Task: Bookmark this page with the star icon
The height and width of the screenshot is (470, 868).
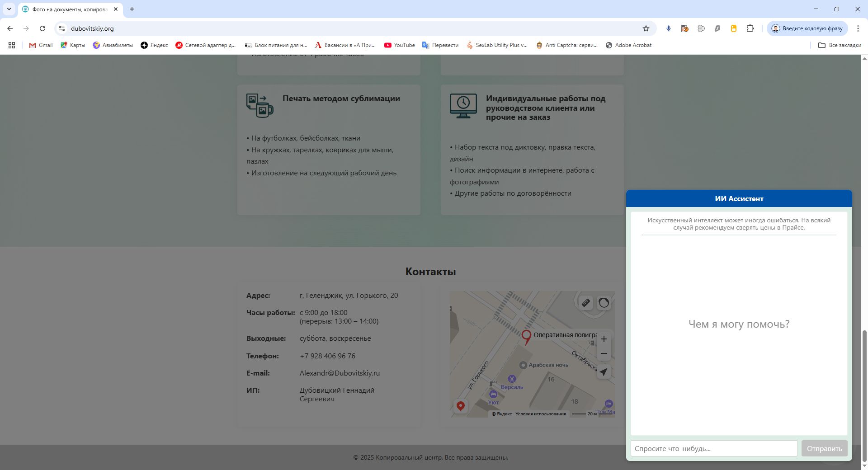Action: click(646, 28)
